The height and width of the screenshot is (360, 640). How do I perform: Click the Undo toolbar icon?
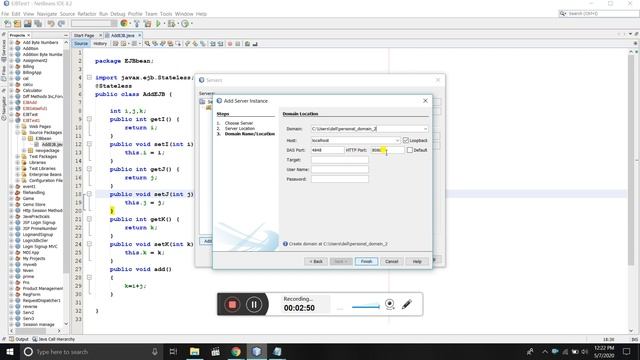click(x=51, y=24)
